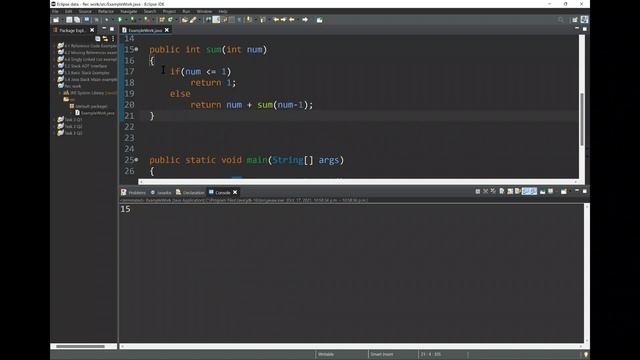This screenshot has height=360, width=640.
Task: Collapse the sum method at line 15
Action: 137,49
